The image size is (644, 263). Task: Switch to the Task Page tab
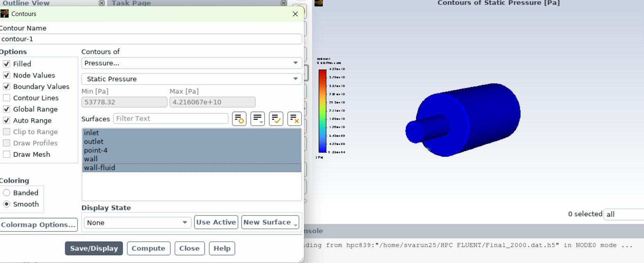(x=131, y=3)
